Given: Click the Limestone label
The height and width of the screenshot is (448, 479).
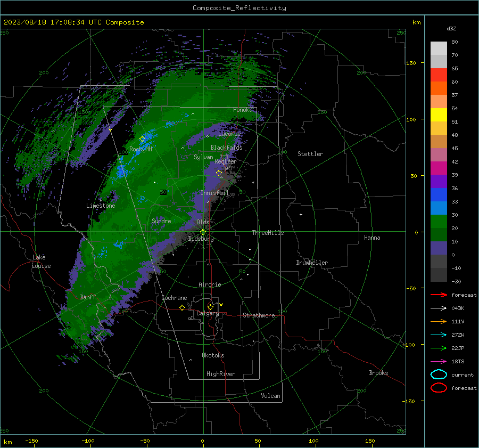Looking at the screenshot, I should 101,206.
